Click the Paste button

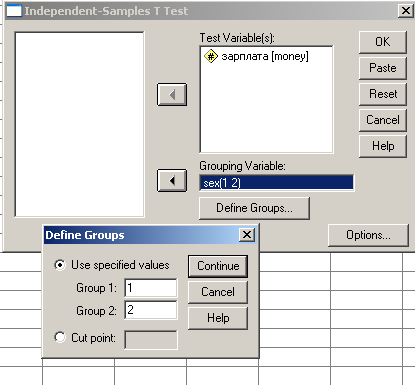(383, 68)
